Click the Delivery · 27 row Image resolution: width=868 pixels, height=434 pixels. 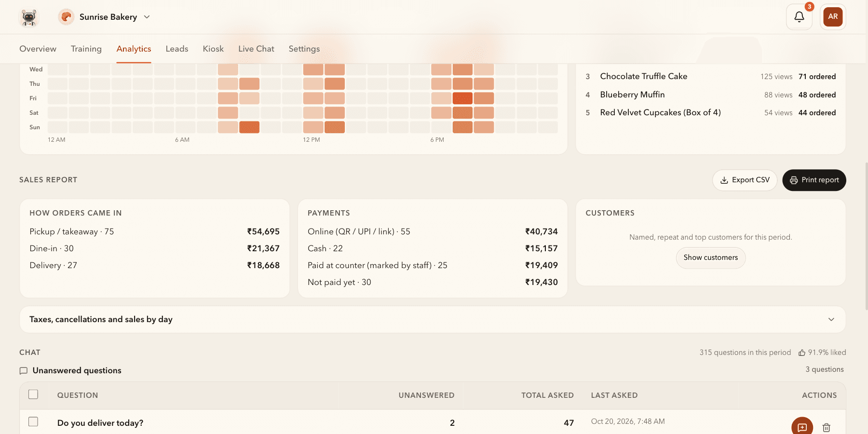pos(154,265)
